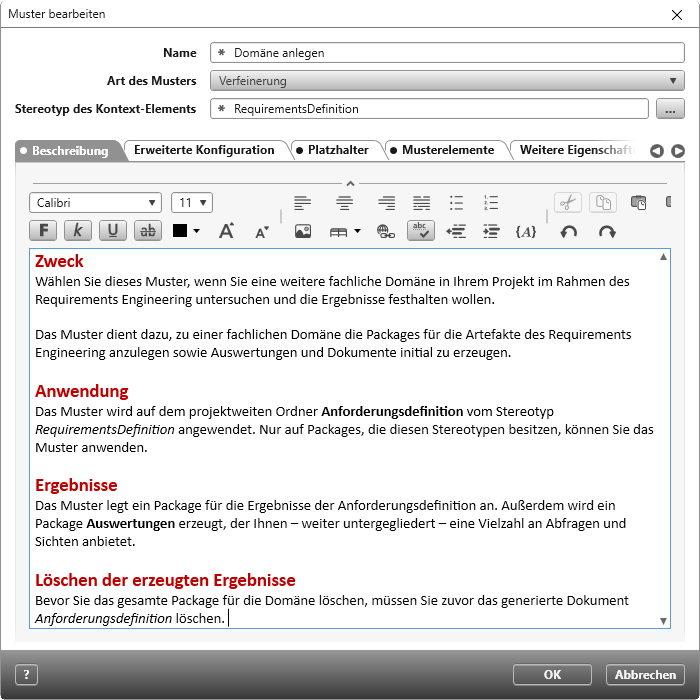Confirm the dialog with the OK button
The image size is (700, 700).
click(552, 674)
